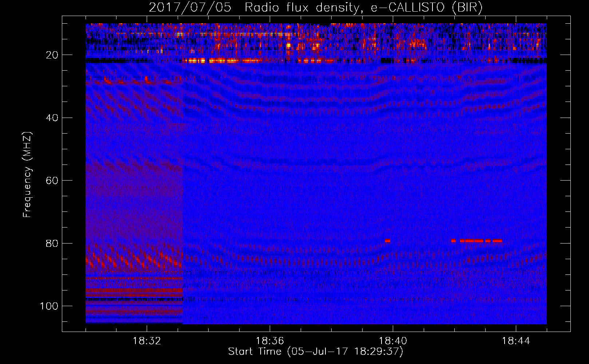Click the x-axis time label '18:32'
This screenshot has height=364, width=589.
(x=147, y=341)
